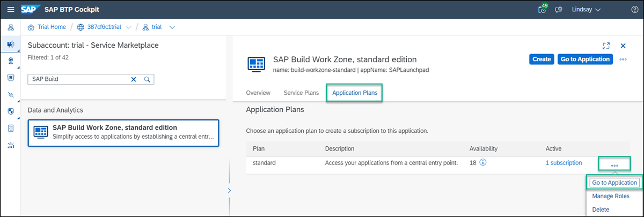Click the header Go to Application button

click(x=585, y=59)
